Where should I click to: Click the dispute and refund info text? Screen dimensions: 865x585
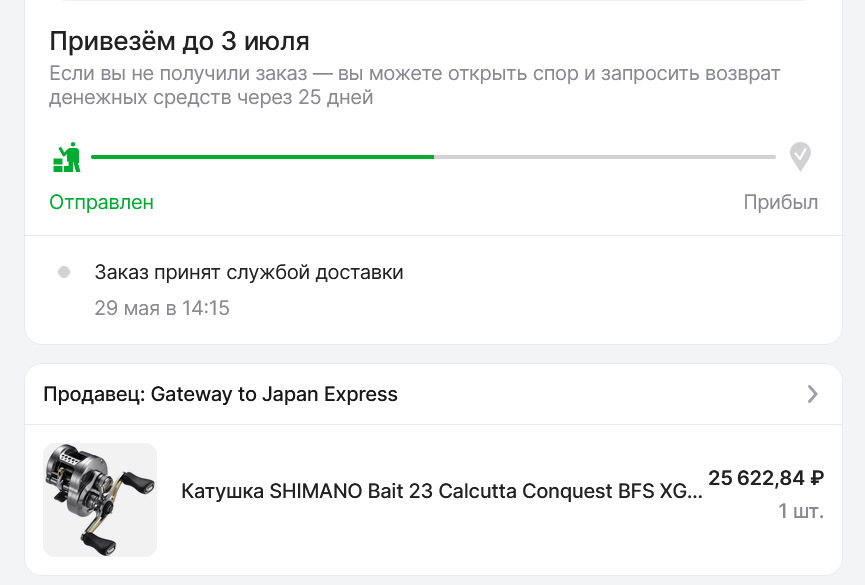click(414, 85)
